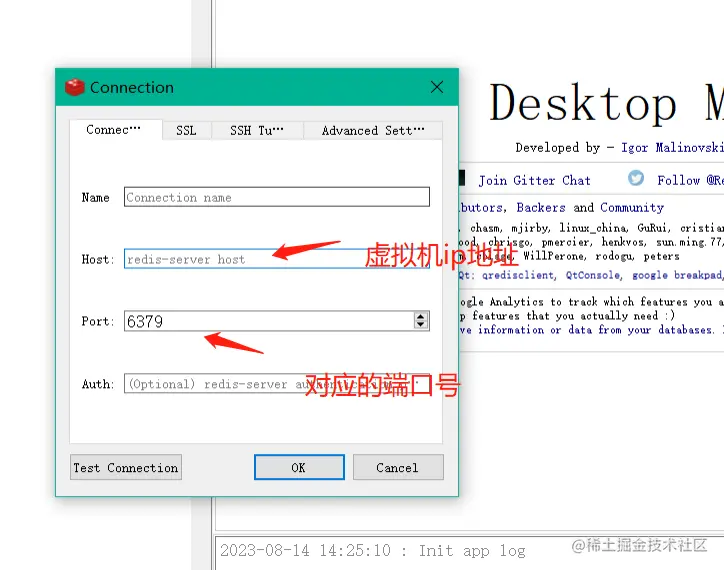Switch to the SSL tab
Screen dimensions: 724x570
(x=187, y=130)
